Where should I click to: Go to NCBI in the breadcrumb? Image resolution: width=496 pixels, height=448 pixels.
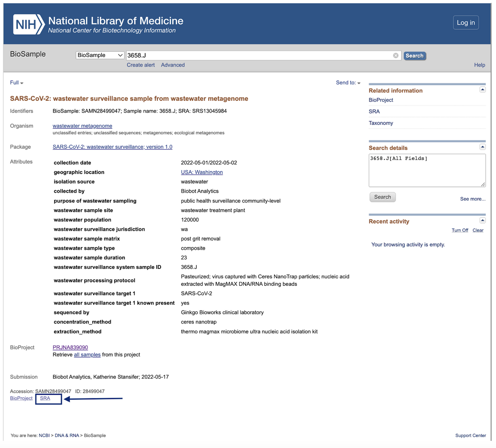pyautogui.click(x=44, y=435)
